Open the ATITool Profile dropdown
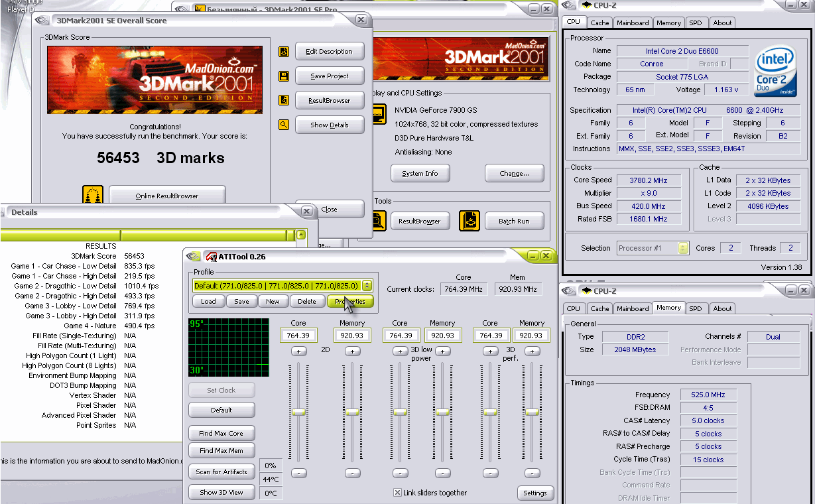Viewport: 815px width, 504px height. coord(367,285)
